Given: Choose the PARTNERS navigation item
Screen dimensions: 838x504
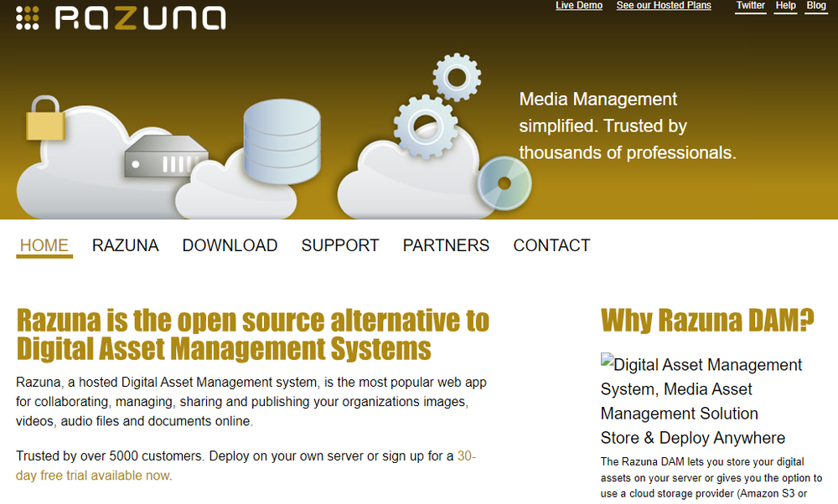Looking at the screenshot, I should (447, 245).
